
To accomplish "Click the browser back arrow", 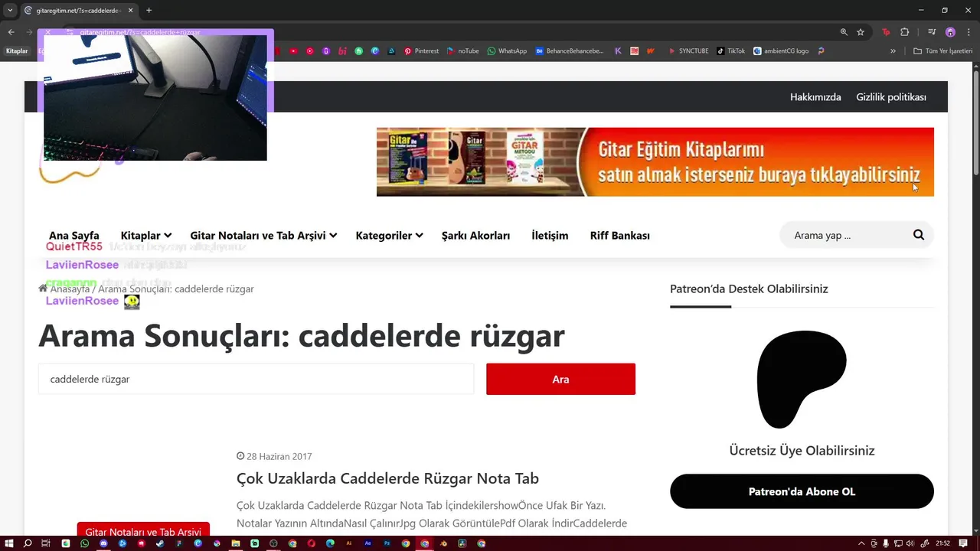I will [11, 32].
